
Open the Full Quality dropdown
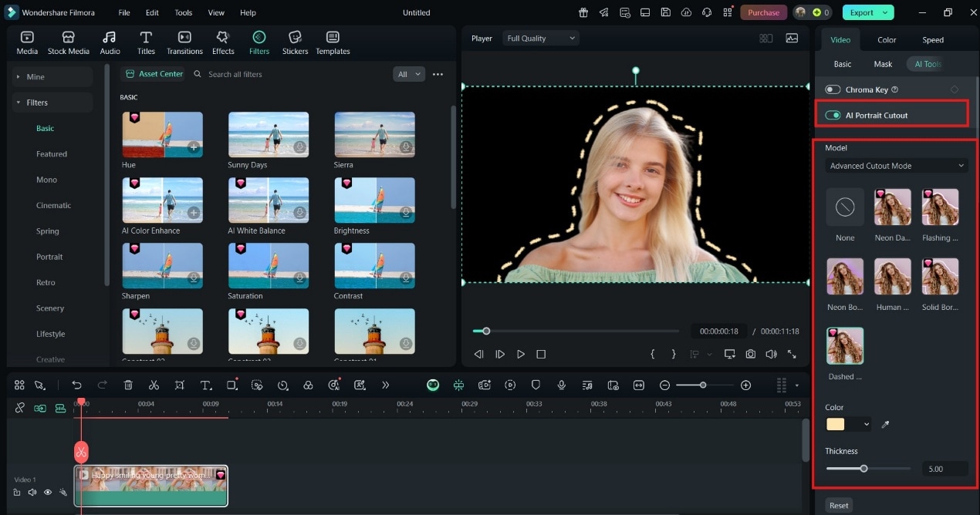[540, 39]
